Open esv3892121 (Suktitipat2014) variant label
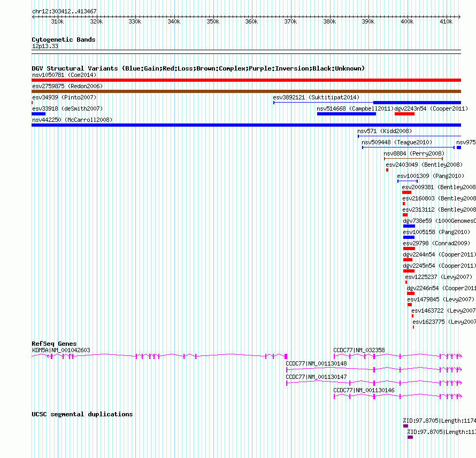Viewport: 476px width, 458px height. coord(316,97)
